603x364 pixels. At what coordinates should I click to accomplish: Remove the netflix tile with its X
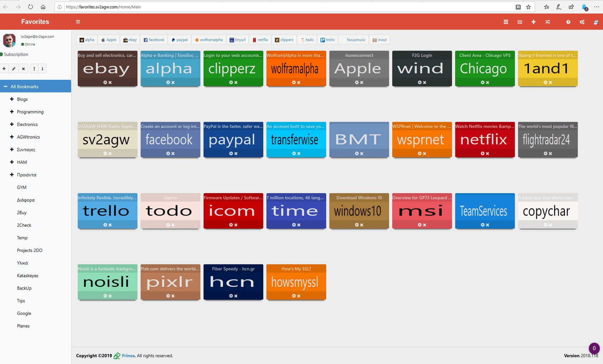point(488,154)
